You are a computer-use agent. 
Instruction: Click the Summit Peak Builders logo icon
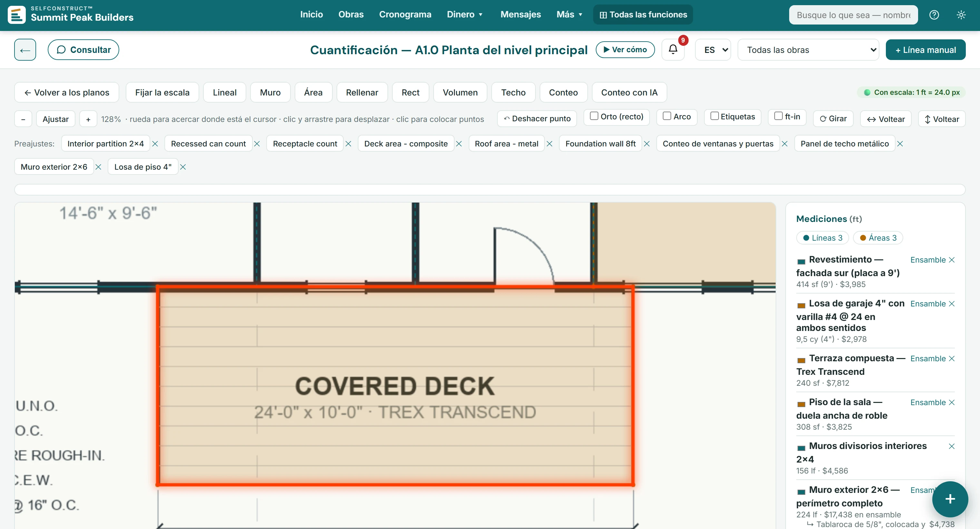point(17,15)
